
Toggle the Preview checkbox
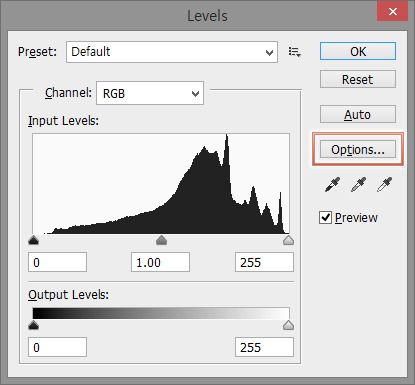click(325, 218)
